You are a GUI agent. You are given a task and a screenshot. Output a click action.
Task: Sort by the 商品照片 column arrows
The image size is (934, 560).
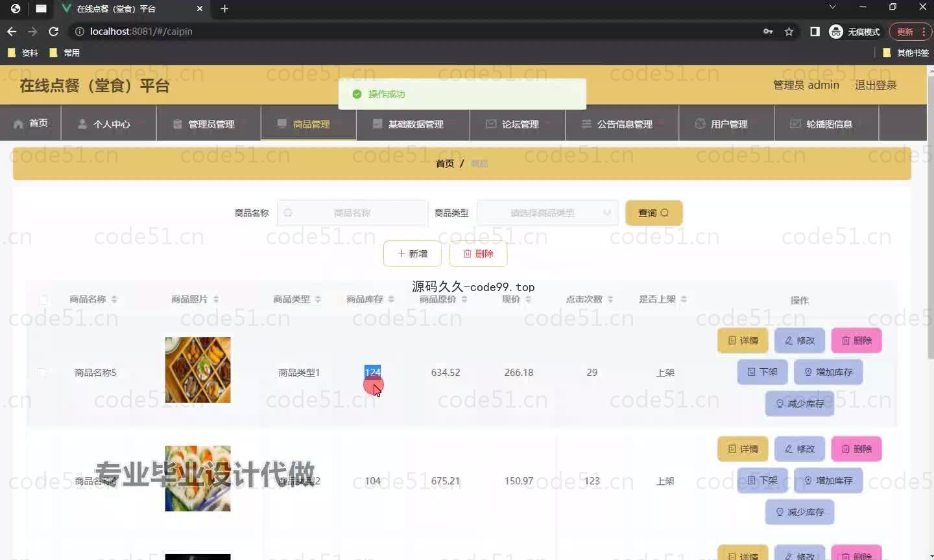(x=216, y=299)
